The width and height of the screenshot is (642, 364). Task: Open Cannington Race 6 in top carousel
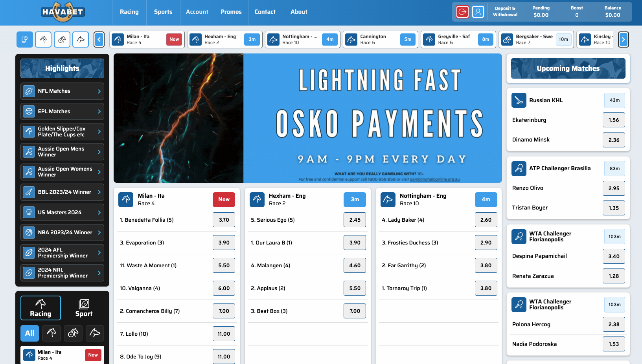tap(380, 39)
